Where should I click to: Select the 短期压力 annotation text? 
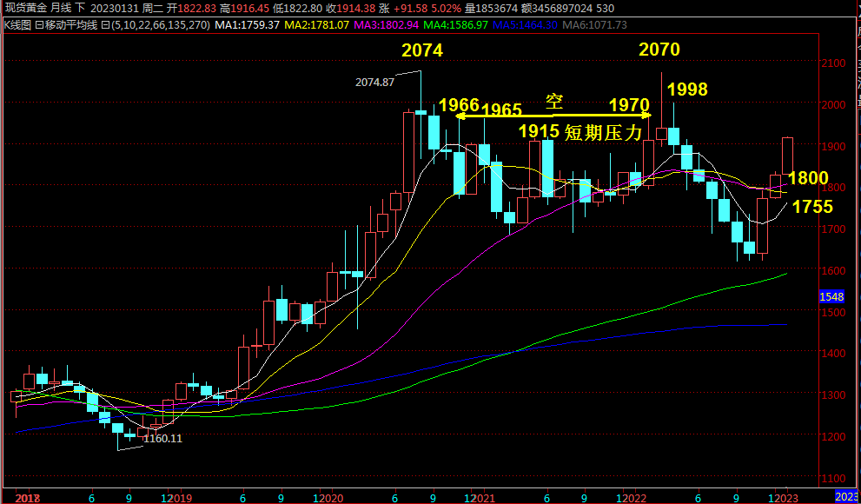pos(603,132)
